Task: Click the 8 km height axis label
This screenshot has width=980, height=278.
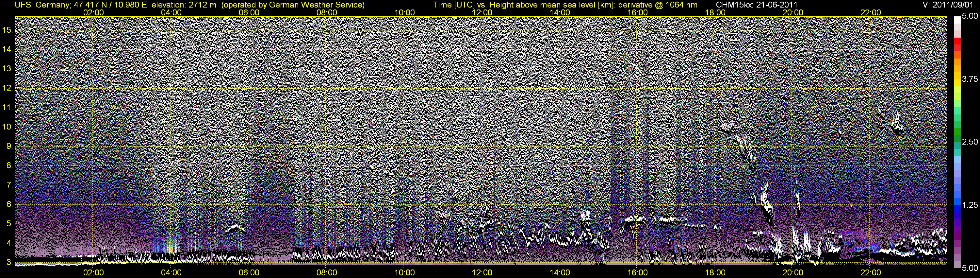Action: point(9,166)
